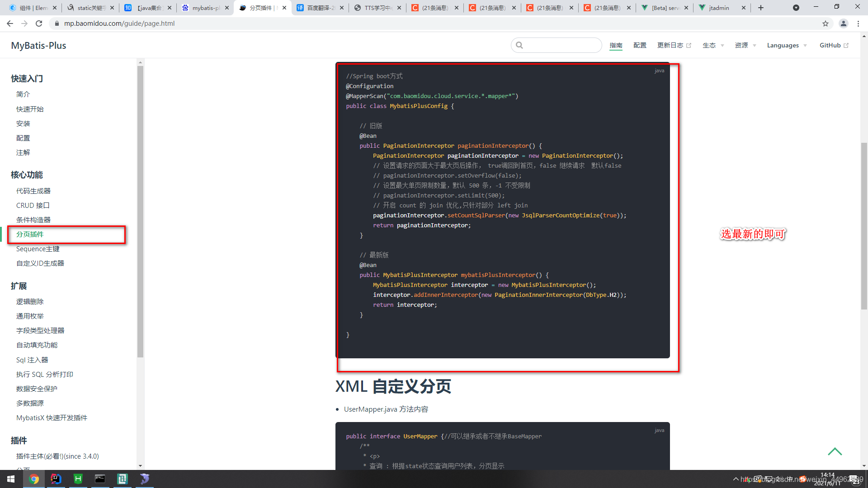Open HBuilder from the taskbar

click(78, 479)
